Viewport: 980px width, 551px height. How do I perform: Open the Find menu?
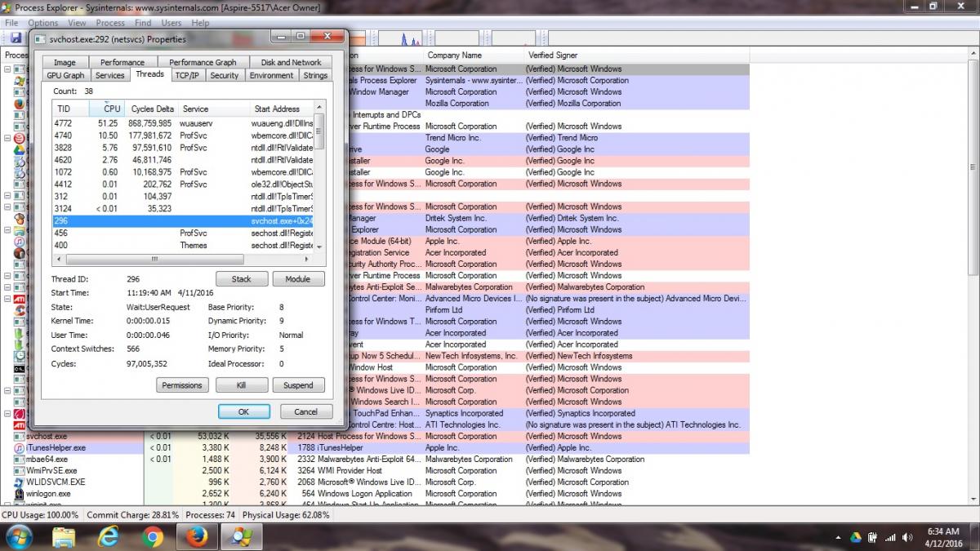(x=143, y=23)
